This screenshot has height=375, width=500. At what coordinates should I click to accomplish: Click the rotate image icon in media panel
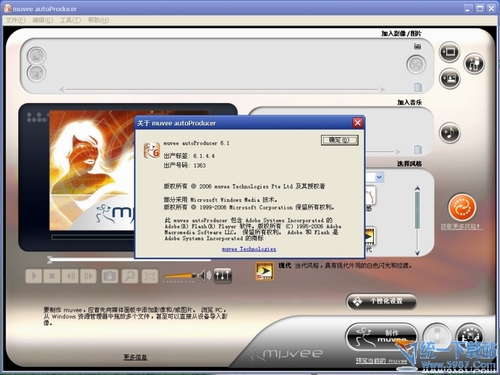tap(36, 55)
